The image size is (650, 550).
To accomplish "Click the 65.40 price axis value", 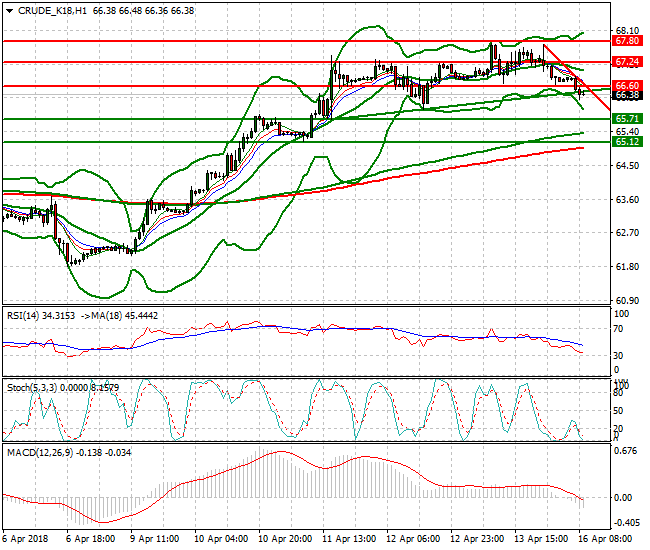I will [x=627, y=132].
